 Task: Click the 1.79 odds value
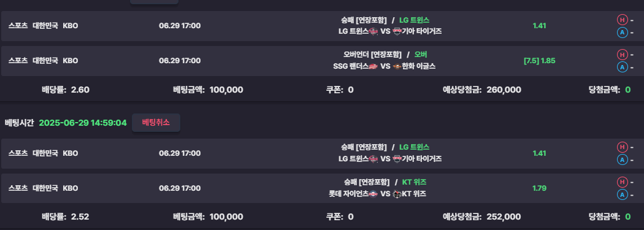coord(539,188)
